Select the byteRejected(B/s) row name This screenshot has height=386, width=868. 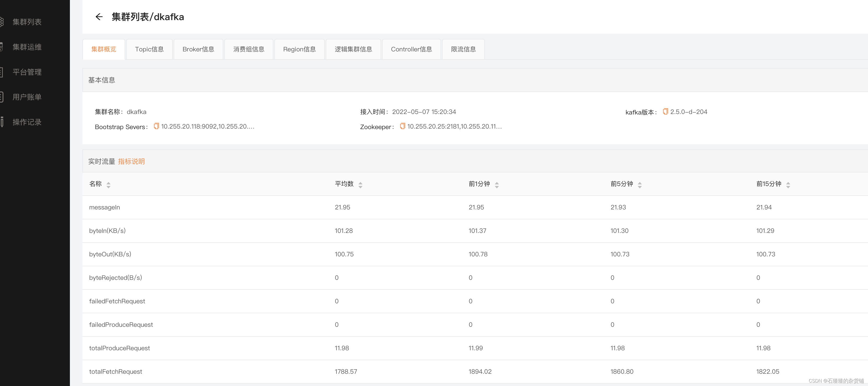pos(116,278)
